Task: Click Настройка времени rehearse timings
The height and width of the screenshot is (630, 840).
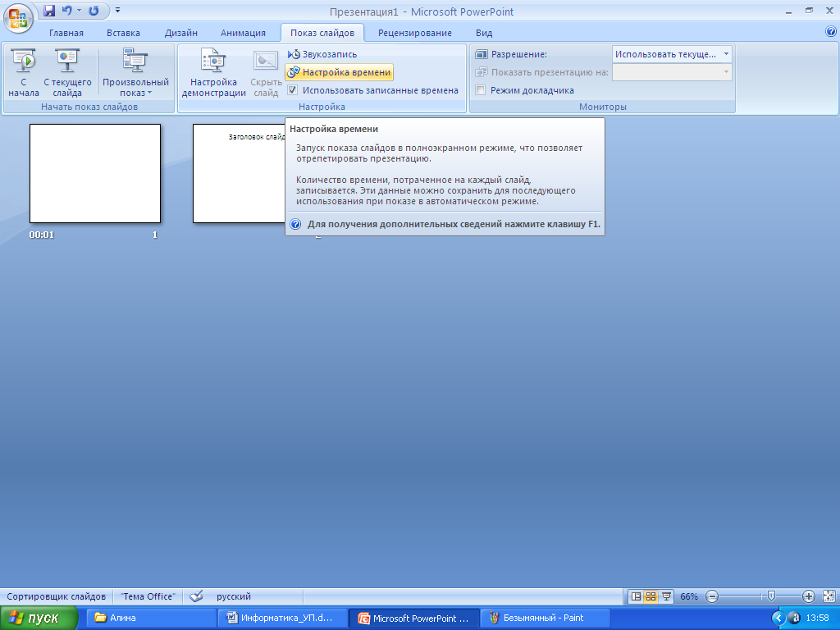Action: pos(339,72)
